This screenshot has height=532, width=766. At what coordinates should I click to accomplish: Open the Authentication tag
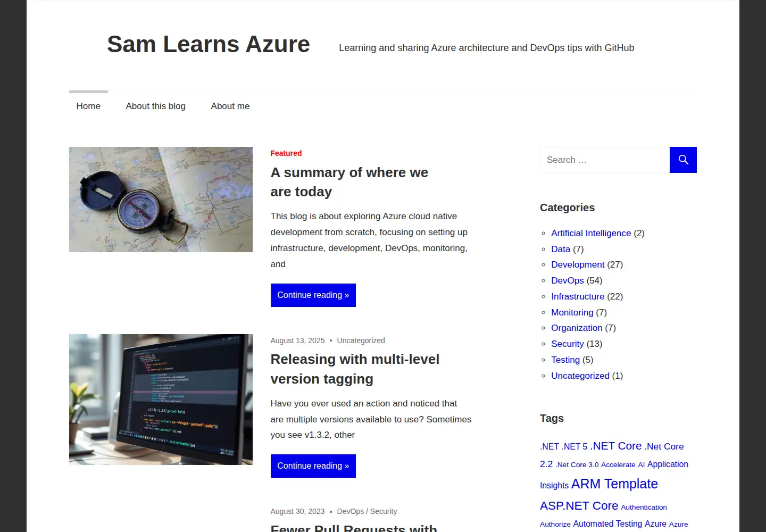[x=644, y=507]
